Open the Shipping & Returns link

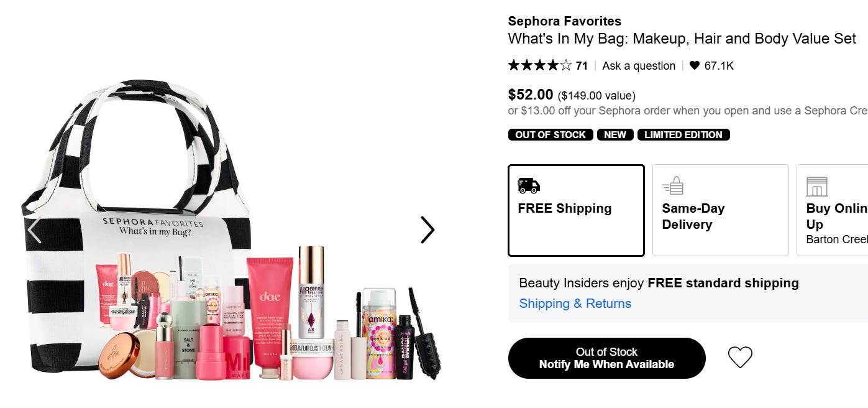pyautogui.click(x=575, y=304)
